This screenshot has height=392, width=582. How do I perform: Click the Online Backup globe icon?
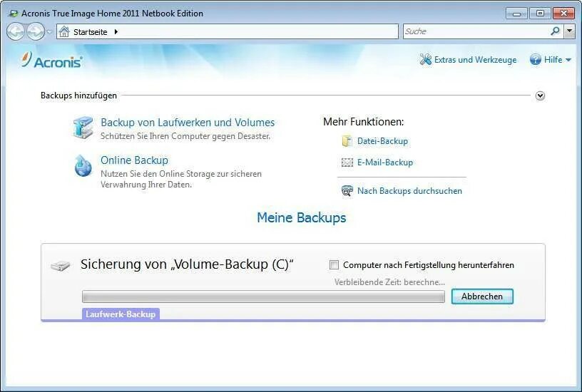[83, 166]
